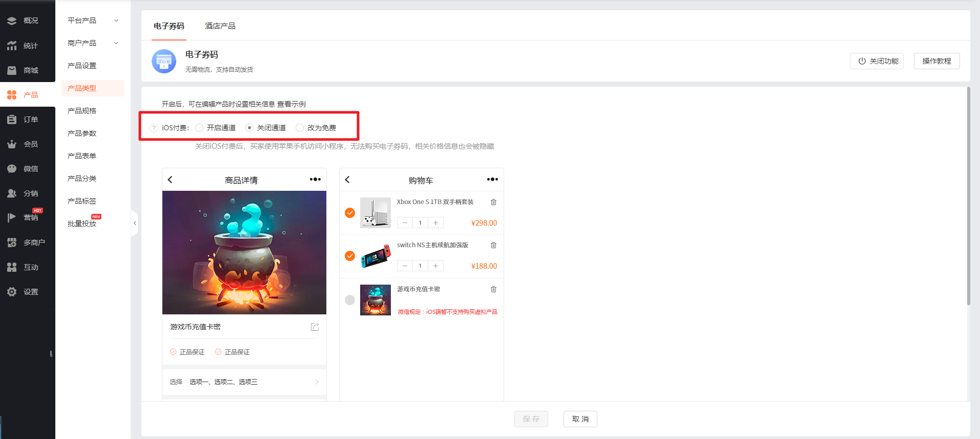Screen dimensions: 980x439
Task: Open the 设置 settings gear icon
Action: (x=12, y=292)
